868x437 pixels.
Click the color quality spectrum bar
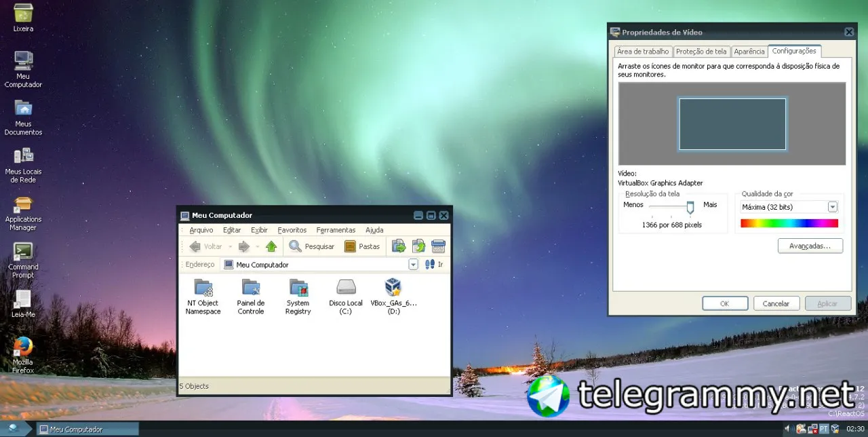click(x=789, y=223)
